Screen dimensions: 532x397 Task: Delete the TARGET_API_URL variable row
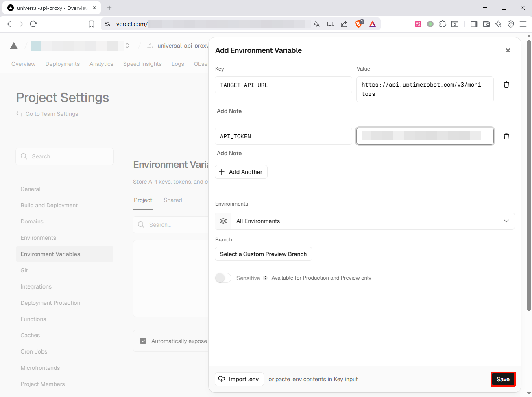click(x=506, y=85)
